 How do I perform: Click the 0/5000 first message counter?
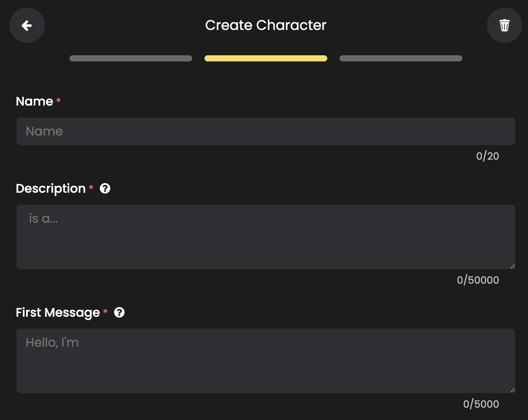(481, 404)
